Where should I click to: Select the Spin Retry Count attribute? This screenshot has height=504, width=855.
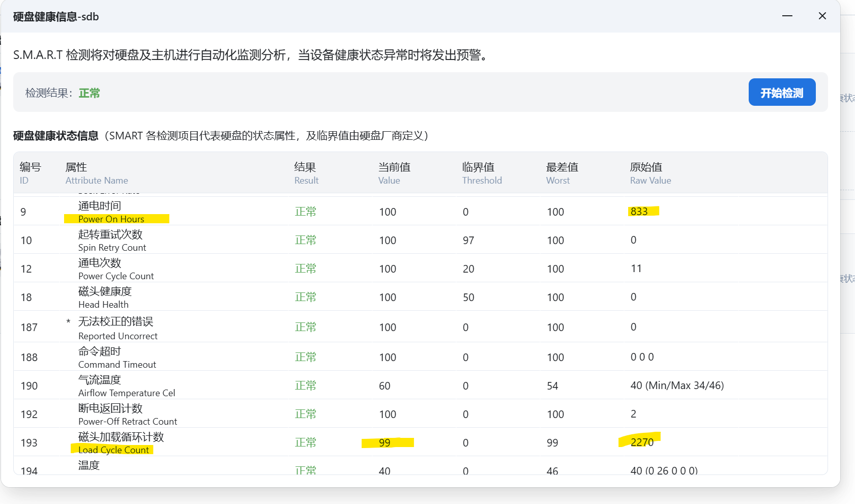[x=112, y=248]
